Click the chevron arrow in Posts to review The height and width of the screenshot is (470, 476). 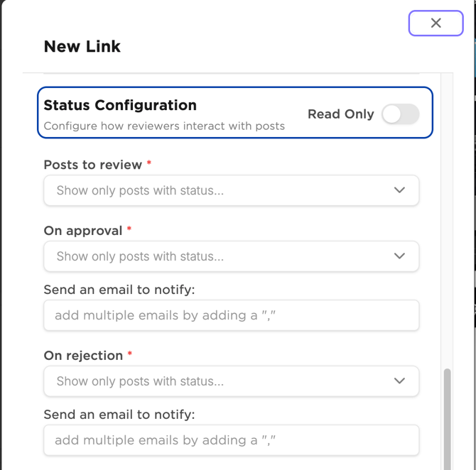[399, 190]
